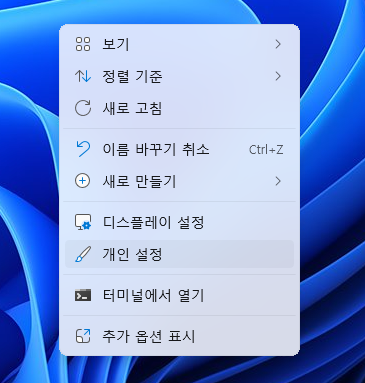Click the up-down arrows icon for 정렬 기준
Viewport: 365px width, 383px height.
(x=83, y=76)
